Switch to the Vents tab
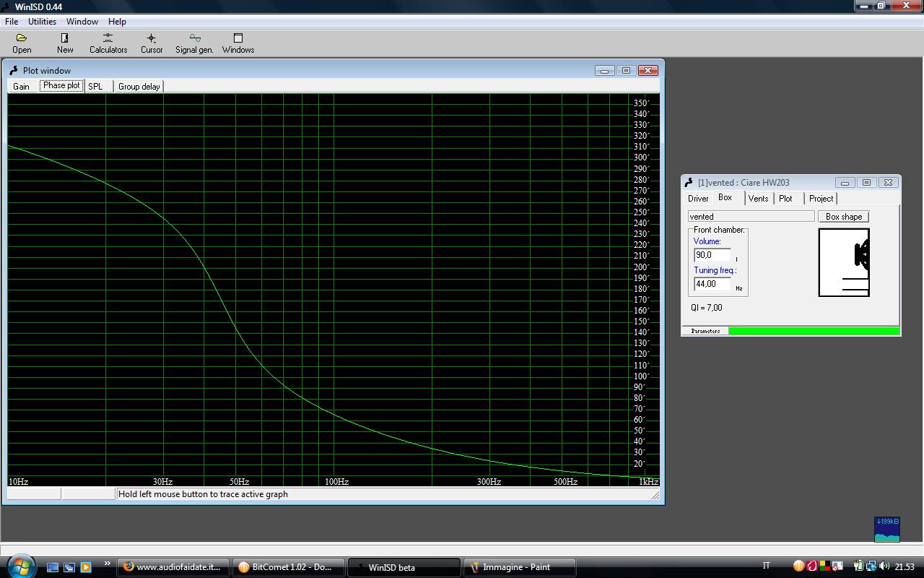Image resolution: width=924 pixels, height=578 pixels. point(758,199)
